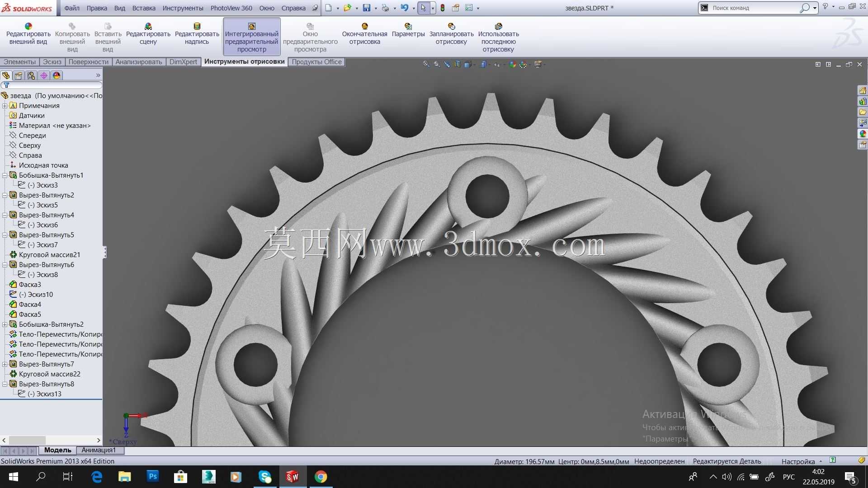Open the DisplayManager tab icon

tap(57, 75)
